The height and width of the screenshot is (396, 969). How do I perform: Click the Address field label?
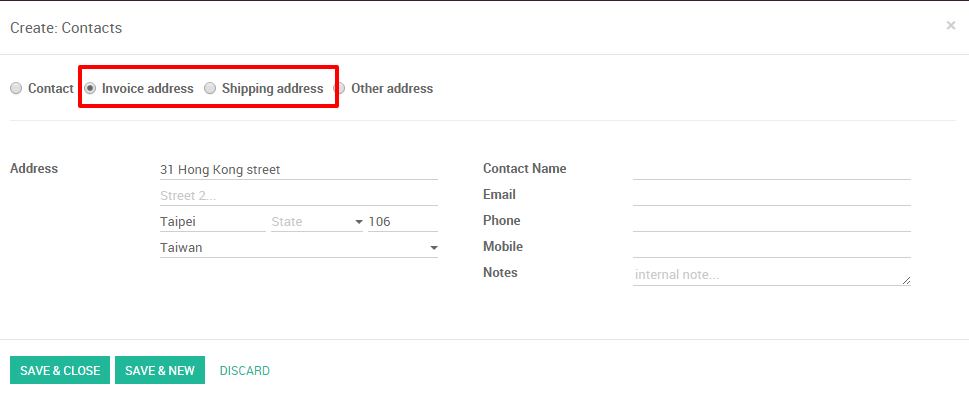(x=34, y=169)
